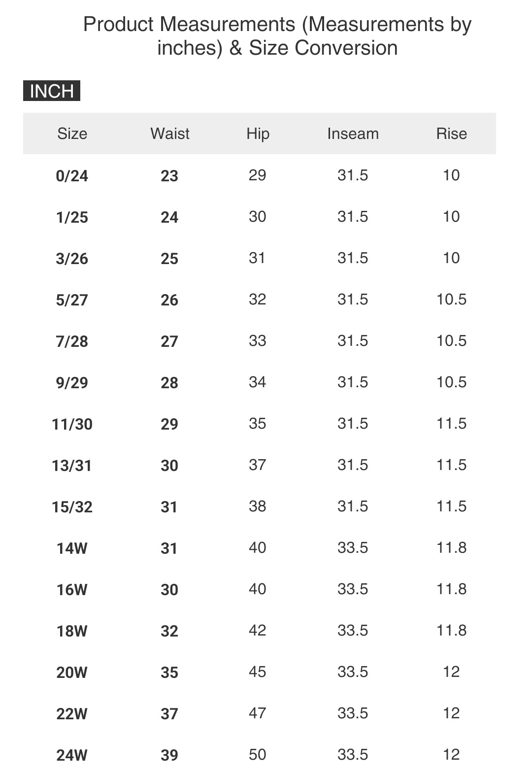
Task: Click the 14W plus size label
Action: [72, 548]
